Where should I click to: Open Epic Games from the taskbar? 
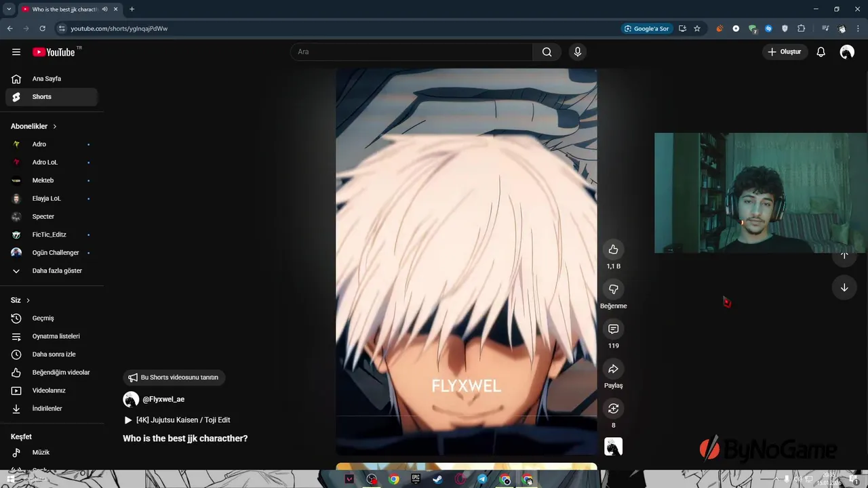click(416, 479)
